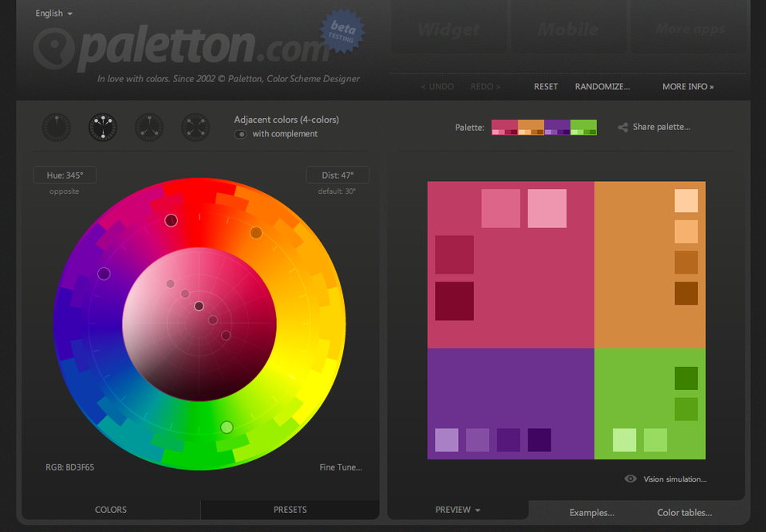Screen dimensions: 766x532
Task: Select the orange secondary hue dot on wheel
Action: click(256, 233)
